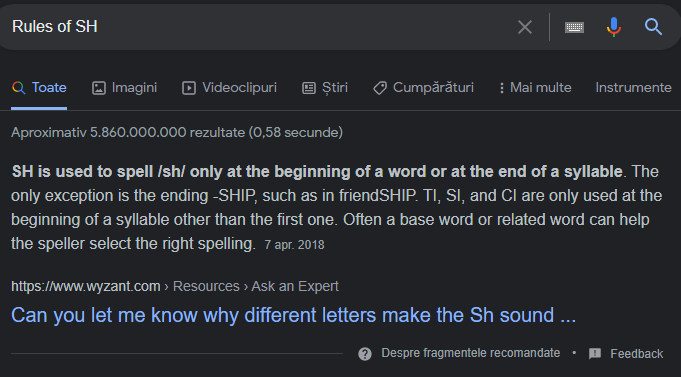Click the newspaper icon beside Știri

point(309,88)
